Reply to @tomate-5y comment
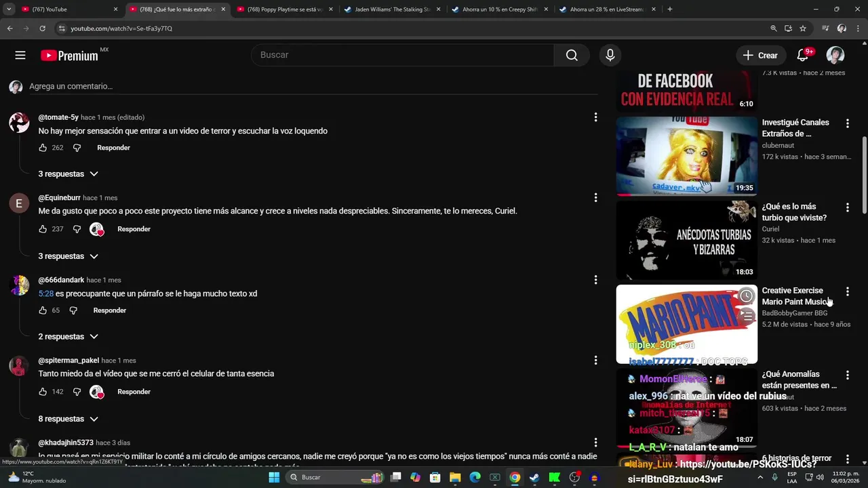 [x=113, y=148]
